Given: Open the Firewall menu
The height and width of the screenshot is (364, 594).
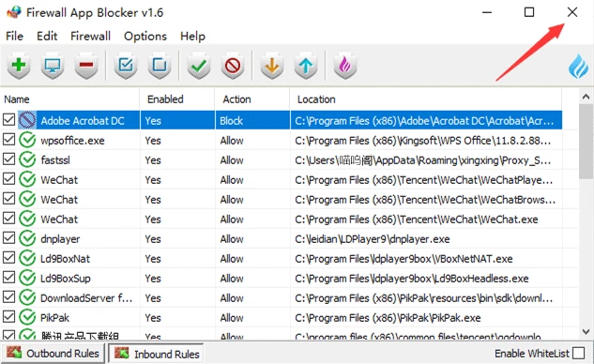Looking at the screenshot, I should coord(90,36).
